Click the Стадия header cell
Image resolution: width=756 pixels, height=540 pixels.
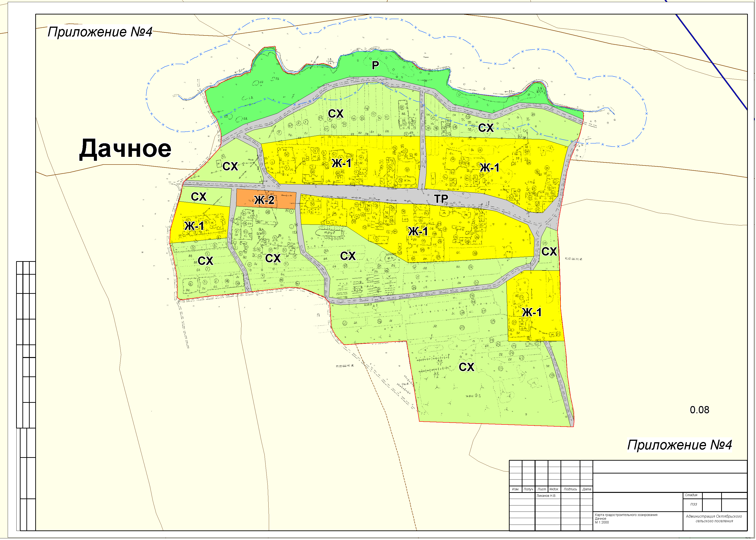pyautogui.click(x=691, y=495)
